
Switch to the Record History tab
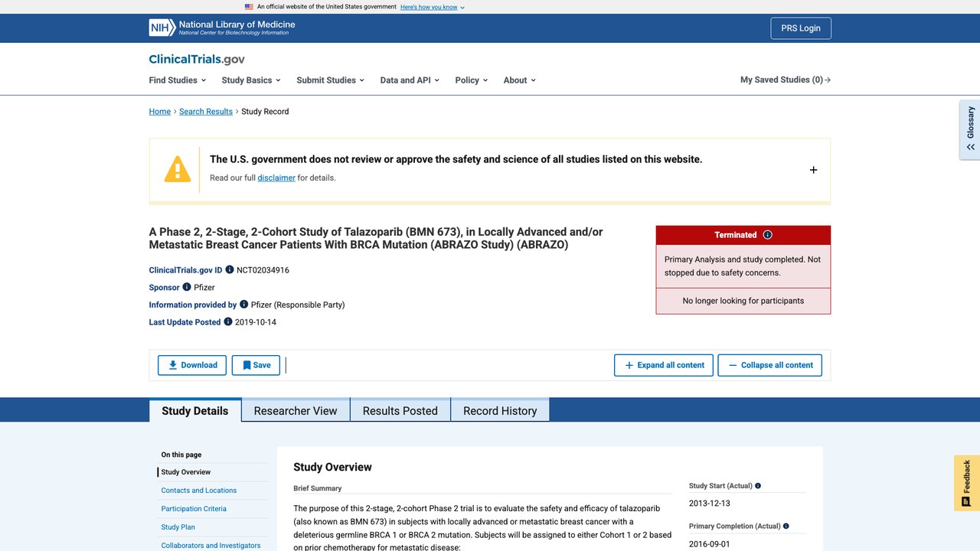[500, 410]
